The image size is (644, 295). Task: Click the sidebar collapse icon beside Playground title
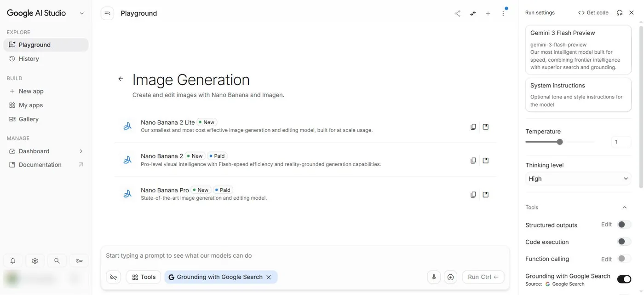(107, 13)
